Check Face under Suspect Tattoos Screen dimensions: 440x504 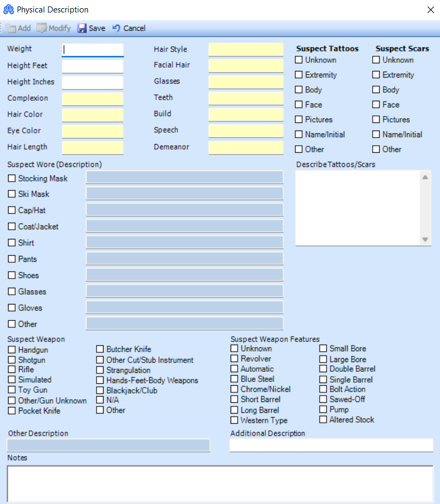click(298, 105)
